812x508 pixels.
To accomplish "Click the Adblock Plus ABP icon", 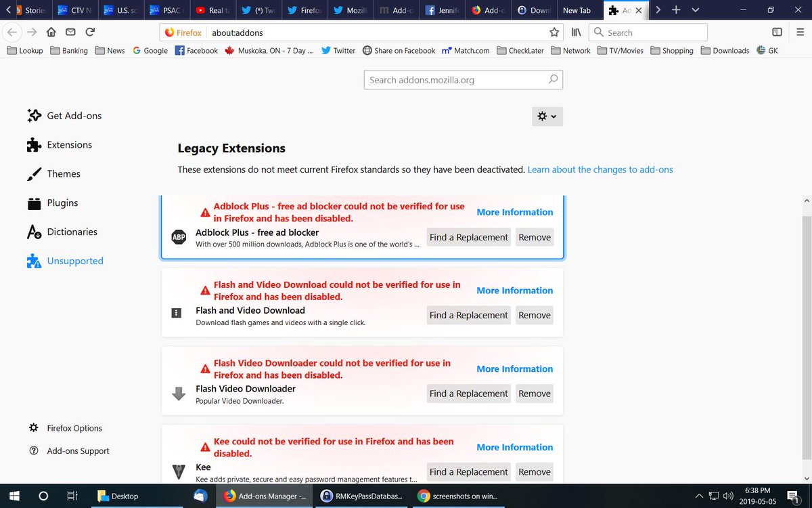I will click(x=179, y=237).
